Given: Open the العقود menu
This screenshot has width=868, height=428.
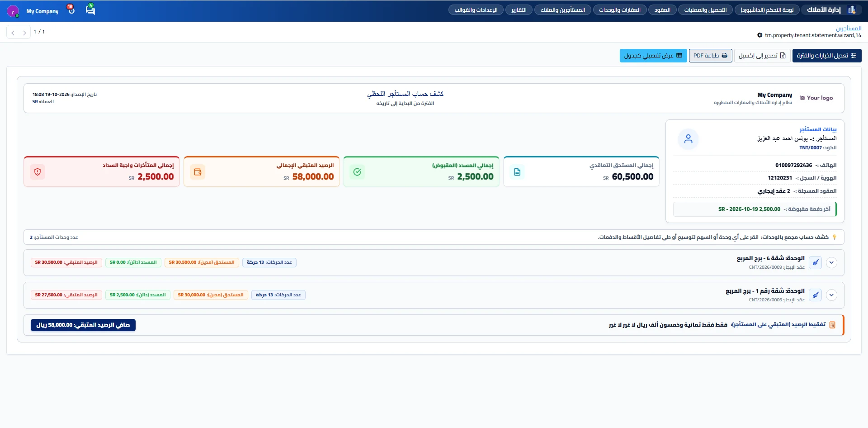Looking at the screenshot, I should (x=662, y=10).
